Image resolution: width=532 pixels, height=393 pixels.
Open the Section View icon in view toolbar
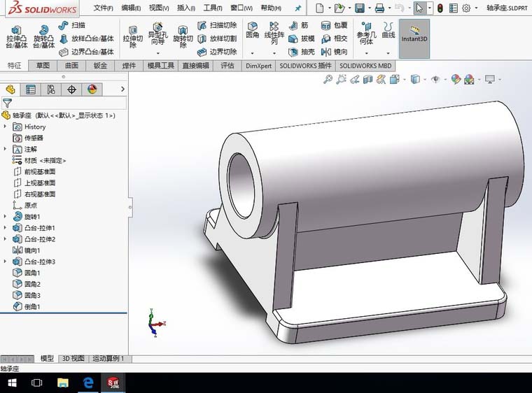click(x=367, y=80)
